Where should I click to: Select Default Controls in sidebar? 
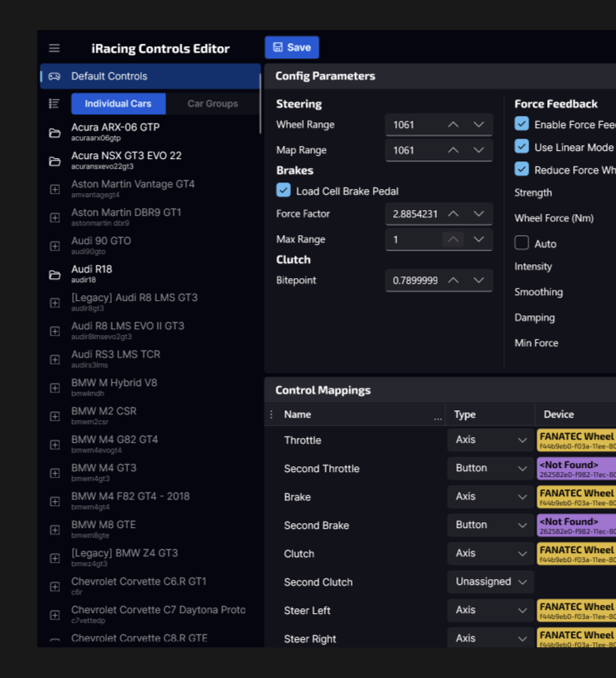coord(151,76)
